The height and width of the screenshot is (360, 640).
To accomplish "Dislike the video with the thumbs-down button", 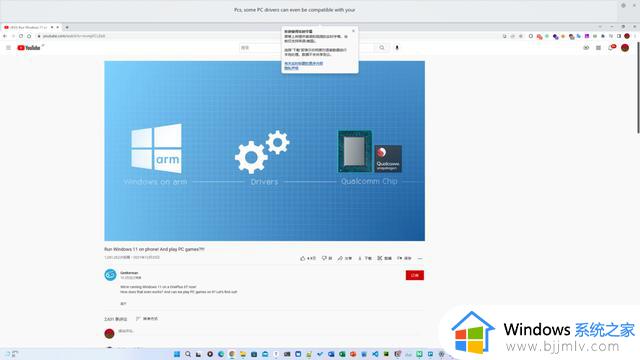I will pos(327,258).
